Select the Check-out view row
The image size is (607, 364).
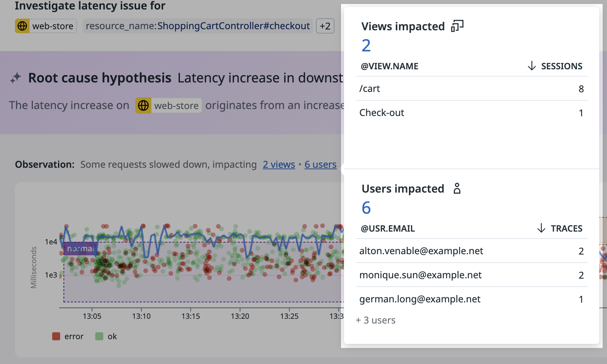tap(471, 113)
